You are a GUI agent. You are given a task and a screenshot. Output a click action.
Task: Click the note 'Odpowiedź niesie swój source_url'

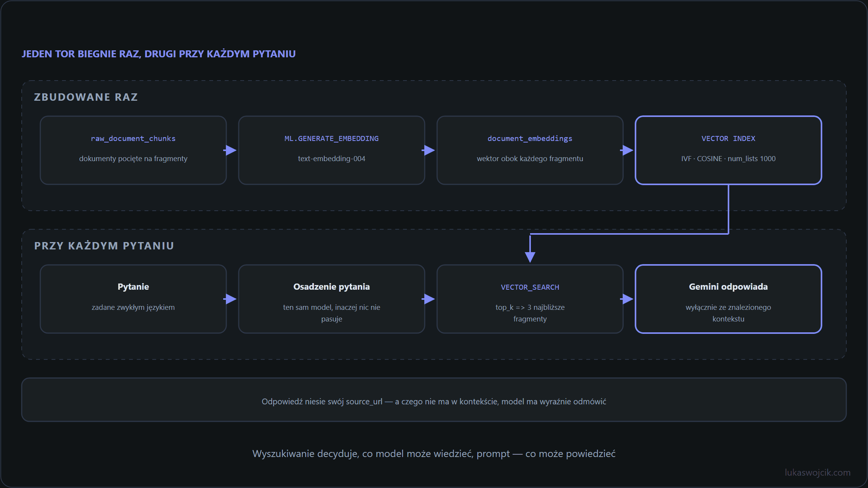pos(322,402)
